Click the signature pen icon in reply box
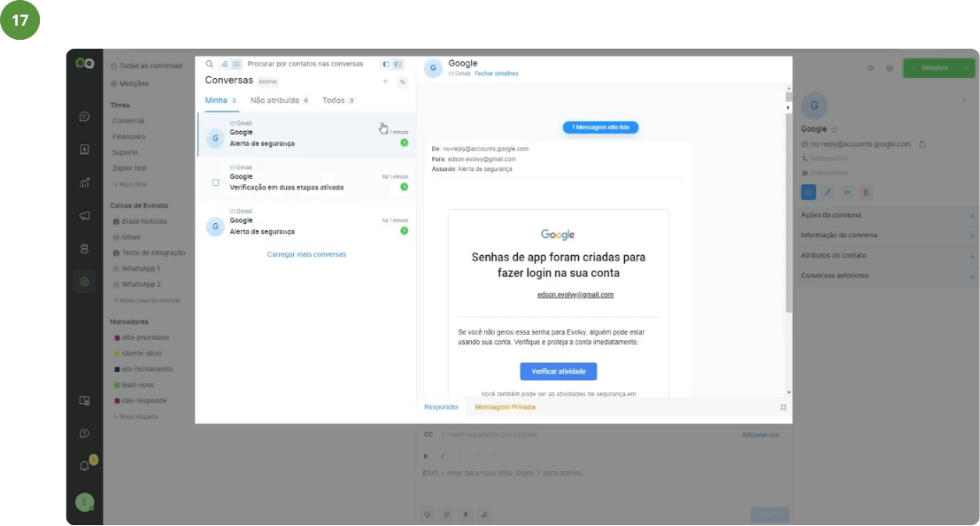Screen dimensions: 980x526 [484, 514]
